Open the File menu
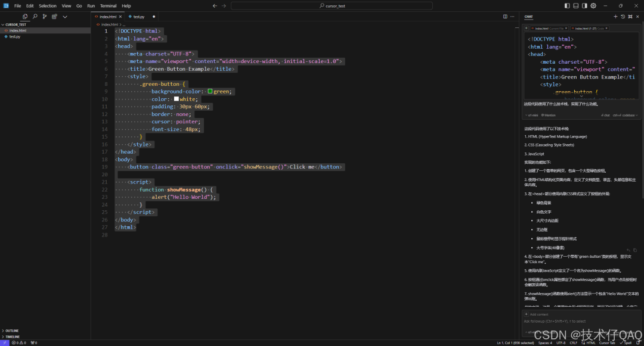The image size is (644, 346). tap(18, 6)
